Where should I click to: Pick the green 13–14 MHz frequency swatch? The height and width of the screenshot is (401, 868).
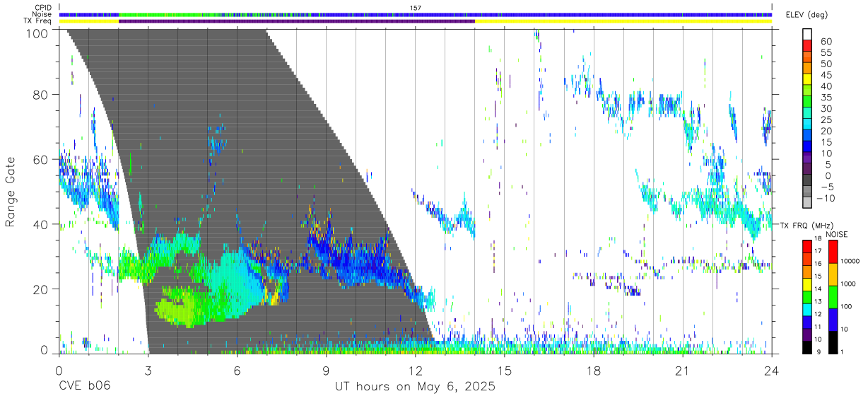coord(807,296)
